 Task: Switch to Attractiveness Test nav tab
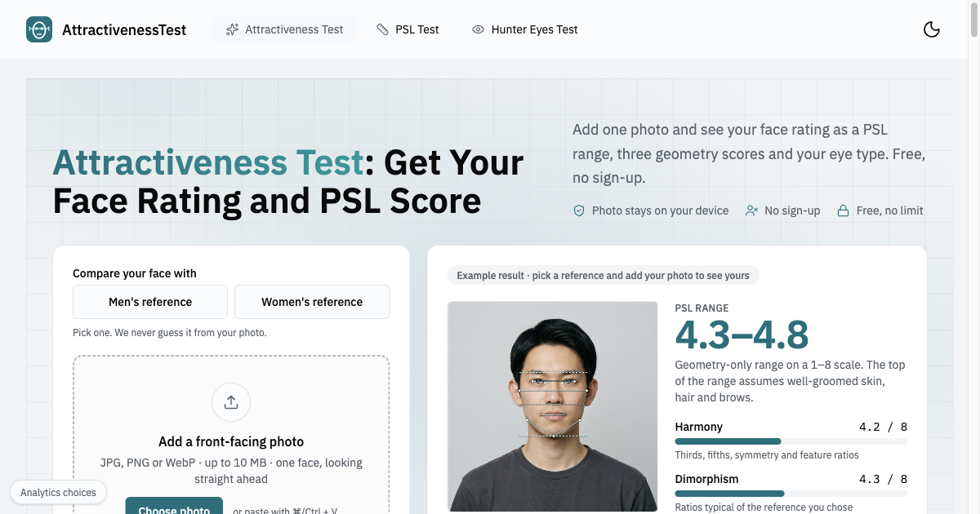pyautogui.click(x=284, y=29)
